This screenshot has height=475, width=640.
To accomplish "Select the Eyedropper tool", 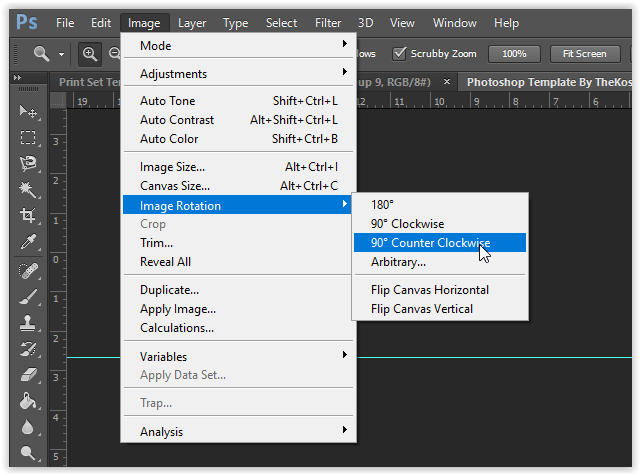I will point(28,242).
